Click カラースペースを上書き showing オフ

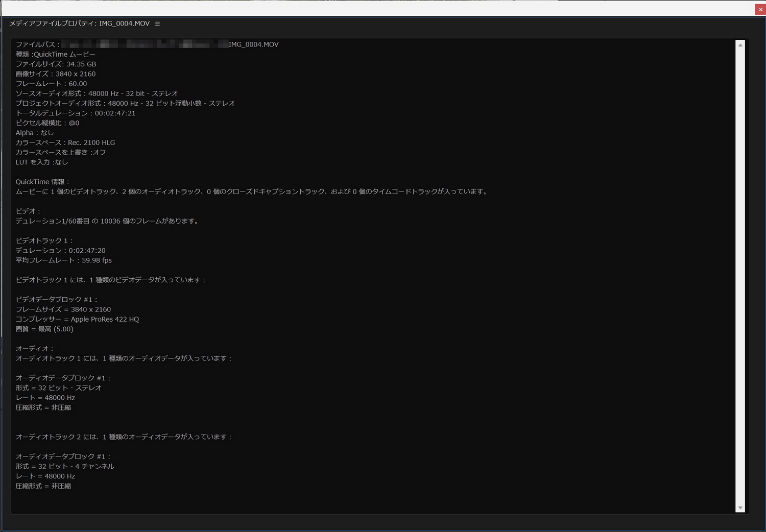point(60,152)
